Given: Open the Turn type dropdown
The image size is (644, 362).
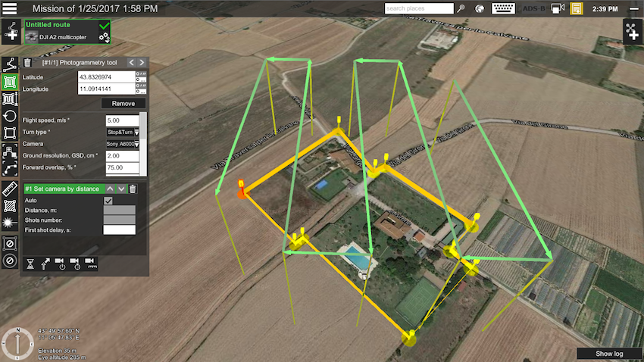Looking at the screenshot, I should point(123,133).
